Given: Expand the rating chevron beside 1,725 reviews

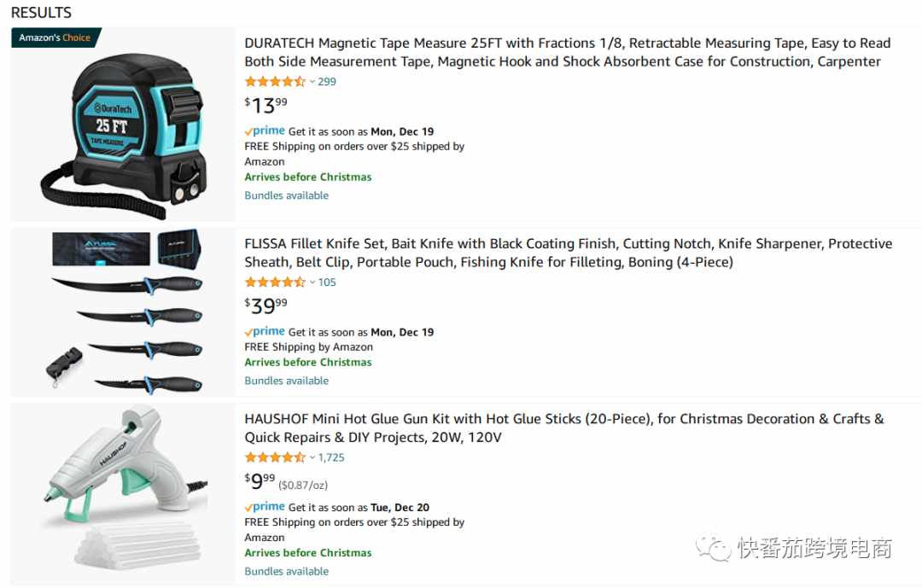Looking at the screenshot, I should click(312, 458).
